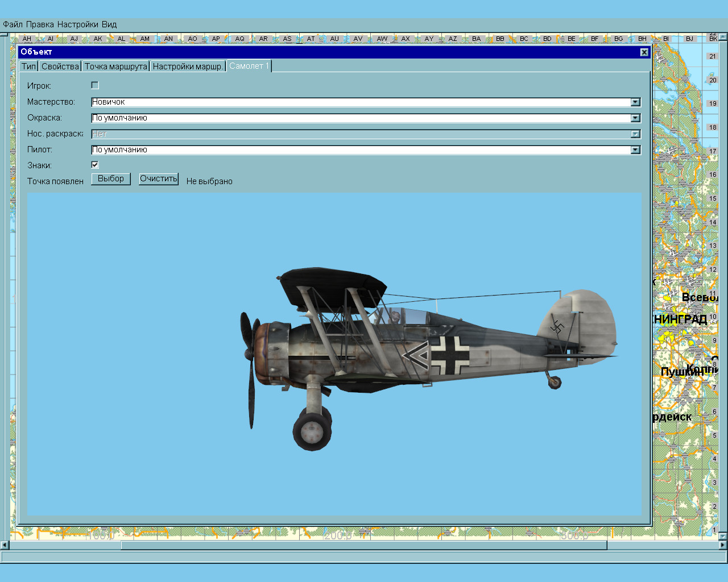Click the 'Нос. раскраск:' label
This screenshot has height=582, width=728.
tap(55, 134)
